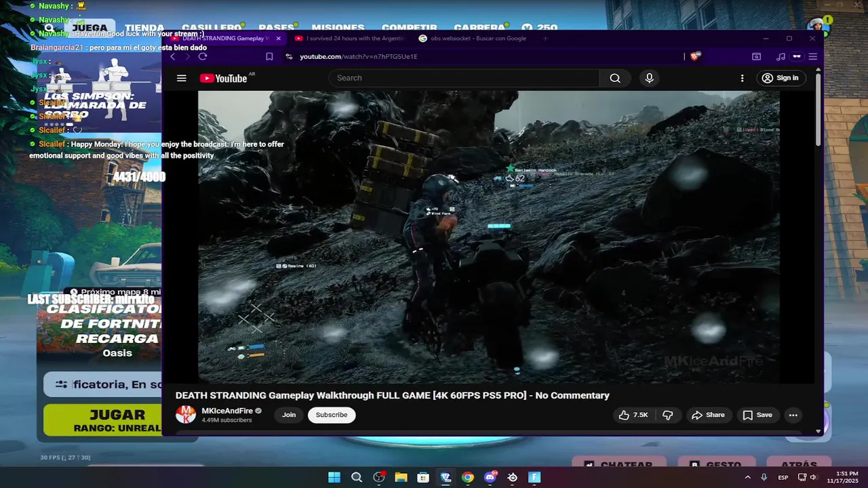
Task: Click the video title text
Action: pos(392,395)
